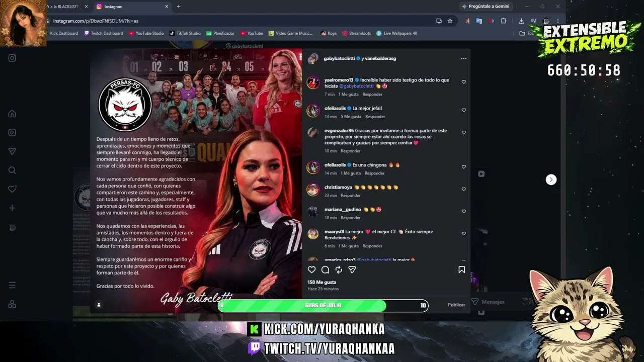Open the Video Game Music bookmark

point(291,33)
